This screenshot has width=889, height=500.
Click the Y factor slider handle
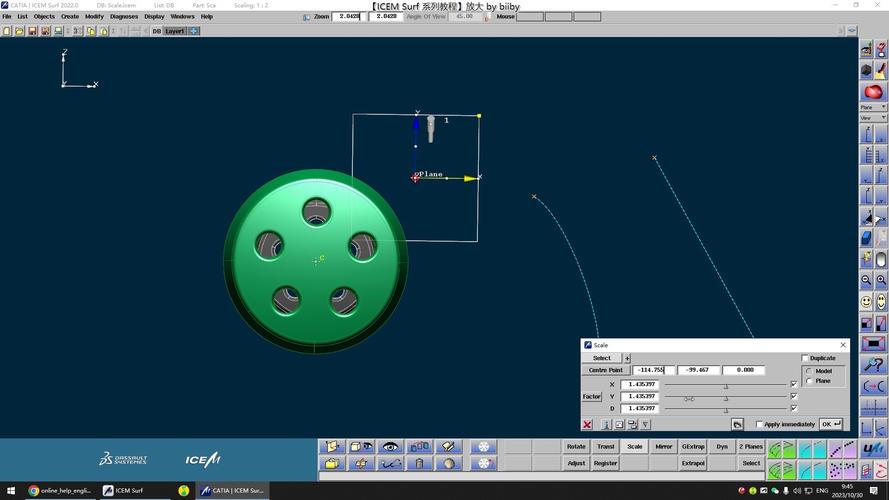tap(726, 398)
